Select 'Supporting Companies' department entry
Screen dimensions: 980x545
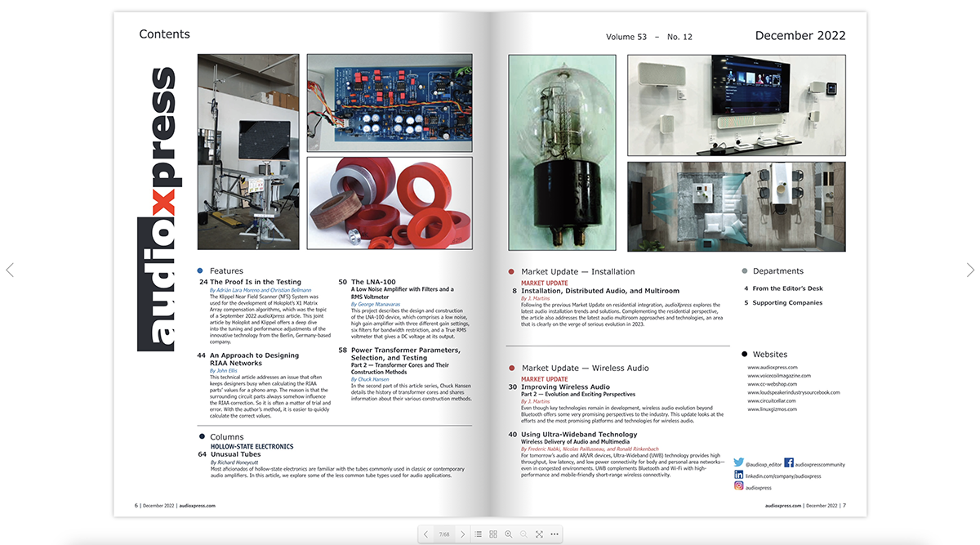pyautogui.click(x=787, y=303)
